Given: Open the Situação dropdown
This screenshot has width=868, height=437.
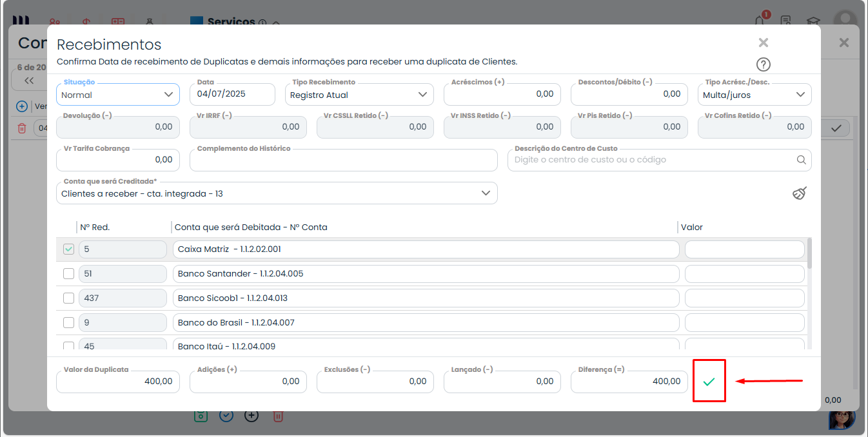Looking at the screenshot, I should [x=117, y=95].
